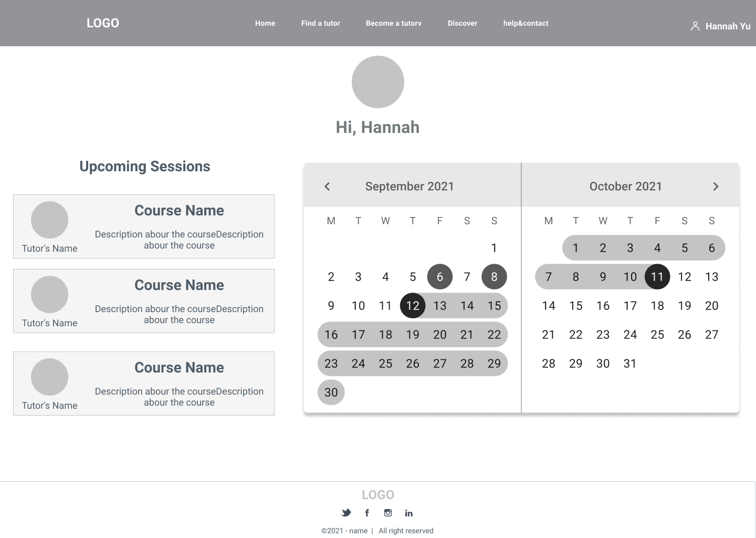756x538 pixels.
Task: Click the footer LOGO
Action: pos(378,495)
